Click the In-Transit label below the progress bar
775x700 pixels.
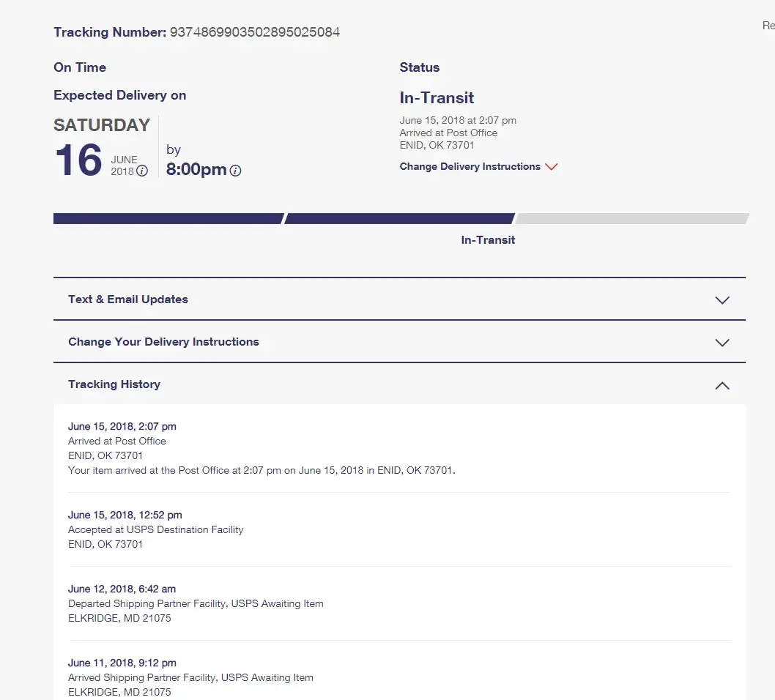488,240
